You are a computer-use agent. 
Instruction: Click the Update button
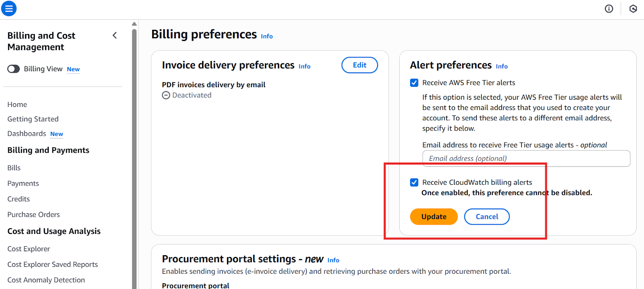[x=433, y=216]
